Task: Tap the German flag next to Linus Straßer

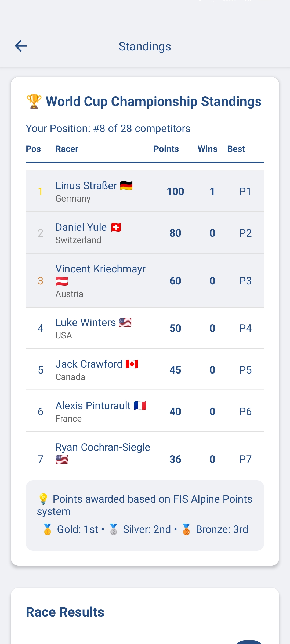Action: 126,185
